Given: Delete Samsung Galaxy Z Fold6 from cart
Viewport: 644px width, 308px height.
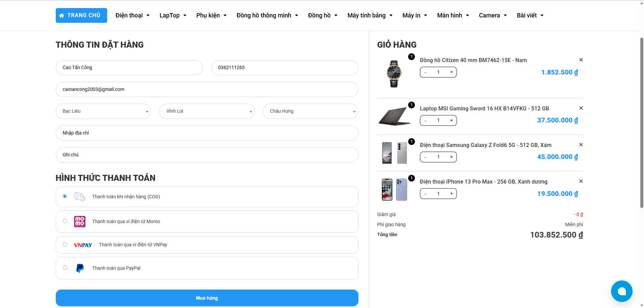Looking at the screenshot, I should point(581,145).
